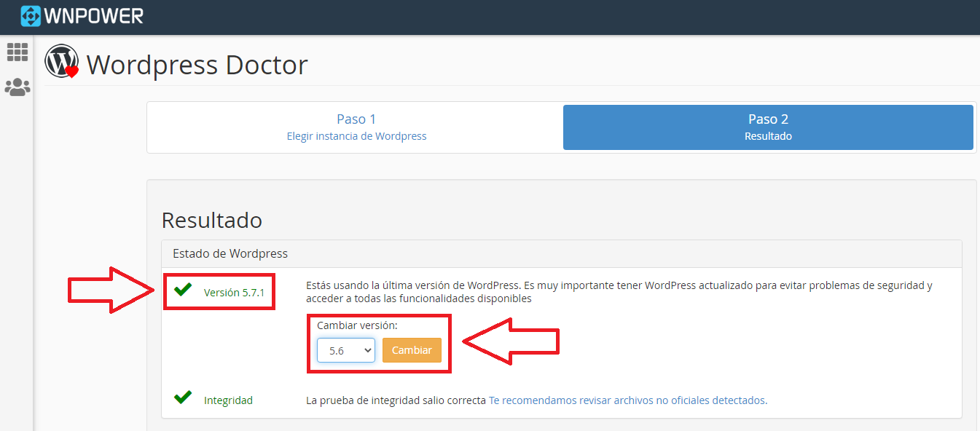
Task: Click red arrow pointing at Cambiar button
Action: [x=510, y=340]
